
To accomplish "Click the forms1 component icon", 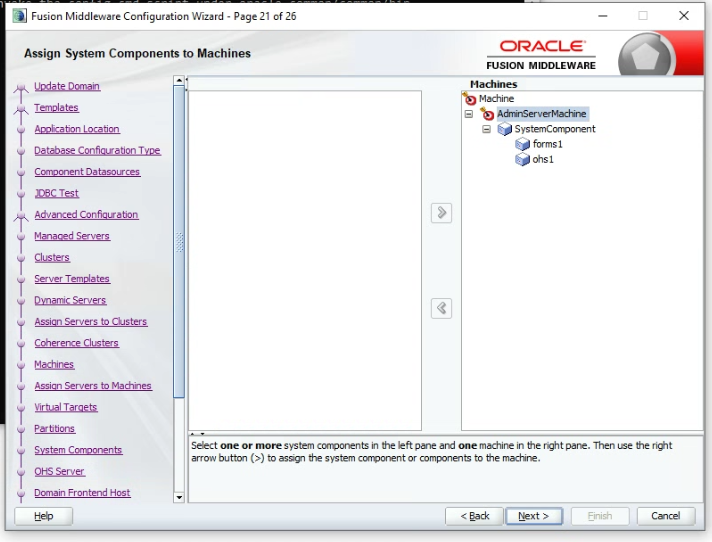I will pyautogui.click(x=522, y=144).
